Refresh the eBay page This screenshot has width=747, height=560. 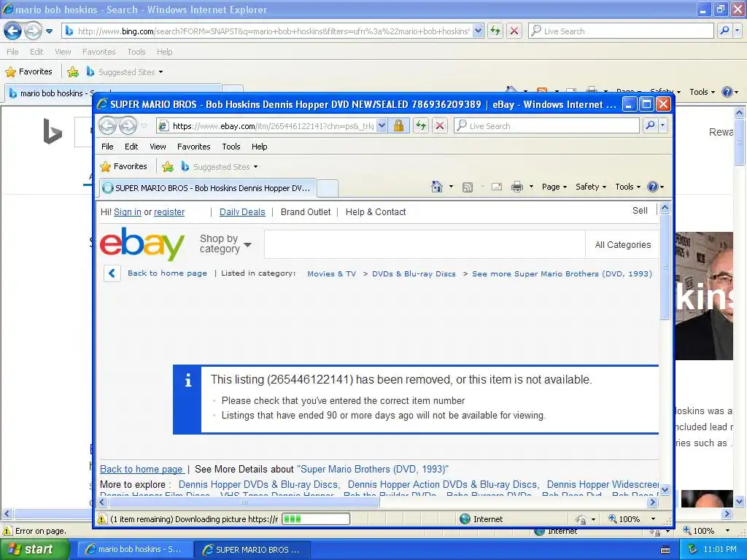[x=421, y=125]
